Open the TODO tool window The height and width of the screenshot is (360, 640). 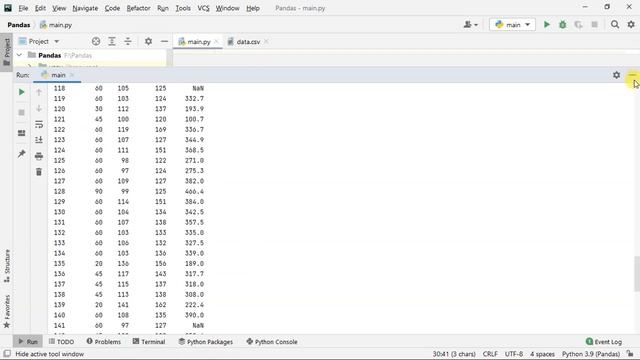(x=61, y=342)
